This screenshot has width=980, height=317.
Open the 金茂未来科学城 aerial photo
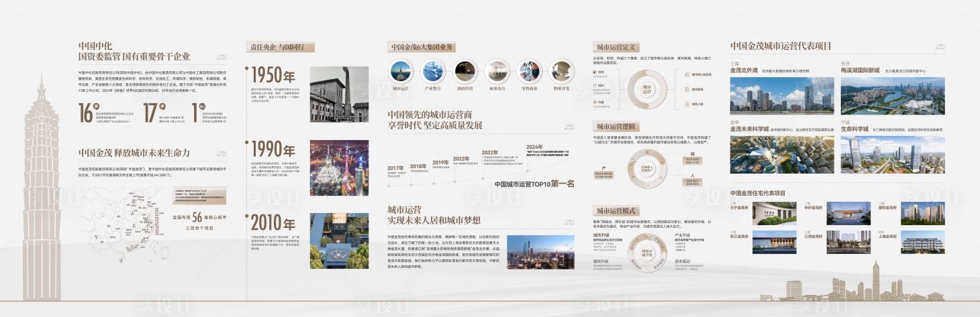[x=781, y=155]
